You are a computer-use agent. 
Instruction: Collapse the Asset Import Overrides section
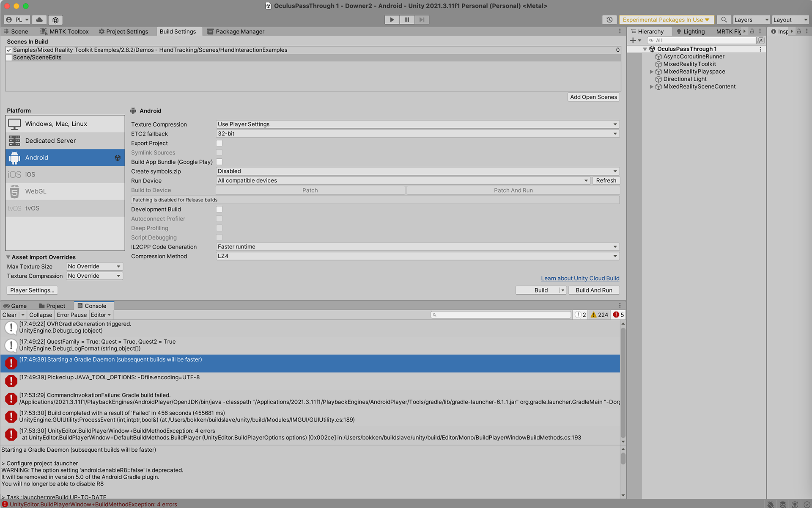click(8, 257)
